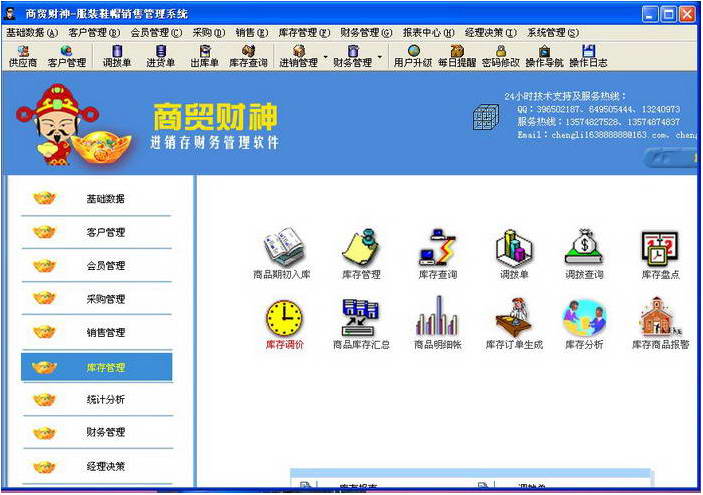Open 销售(E) menu

pyautogui.click(x=252, y=33)
